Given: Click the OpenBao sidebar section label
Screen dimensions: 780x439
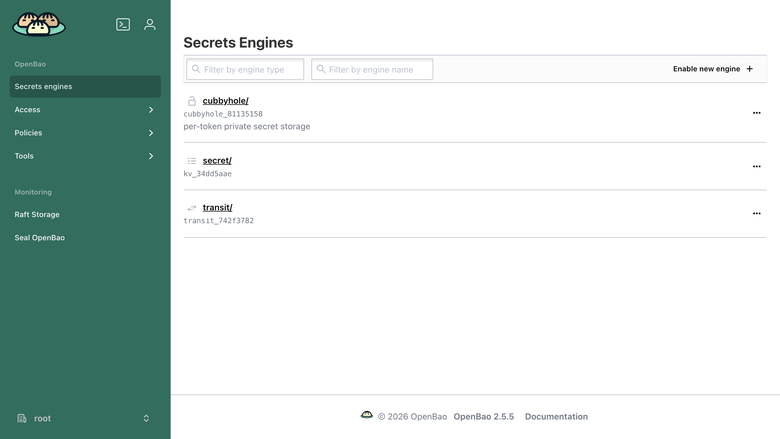Looking at the screenshot, I should (x=30, y=64).
